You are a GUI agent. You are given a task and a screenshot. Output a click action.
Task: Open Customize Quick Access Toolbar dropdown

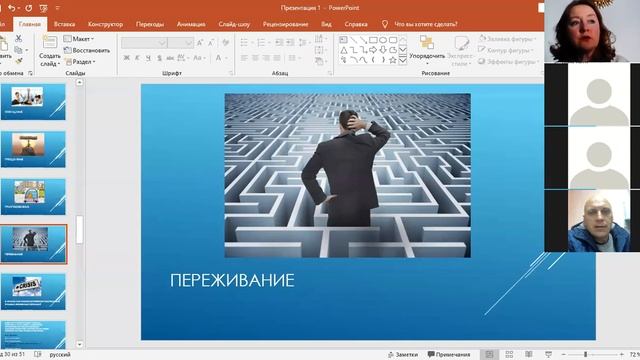click(58, 8)
